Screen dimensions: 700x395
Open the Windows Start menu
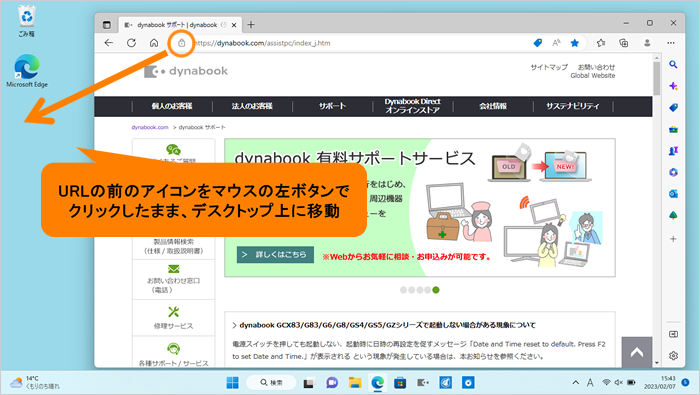(233, 383)
